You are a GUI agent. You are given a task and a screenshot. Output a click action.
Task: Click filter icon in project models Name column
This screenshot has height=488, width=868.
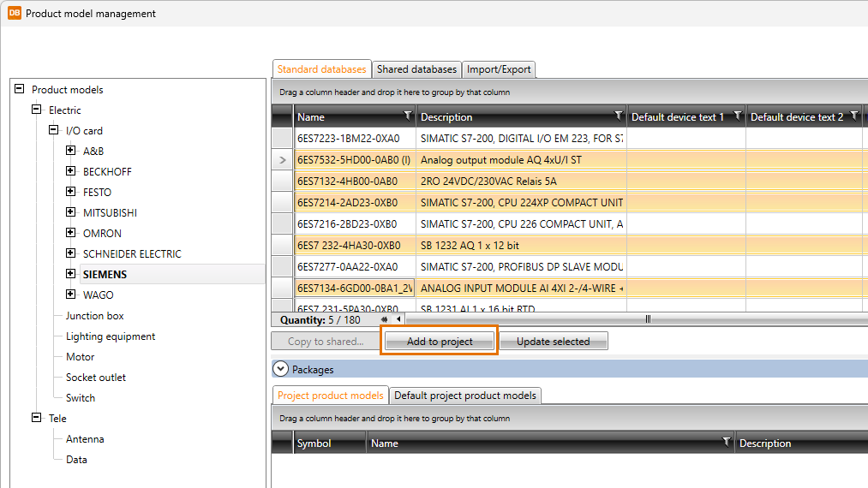click(x=726, y=442)
